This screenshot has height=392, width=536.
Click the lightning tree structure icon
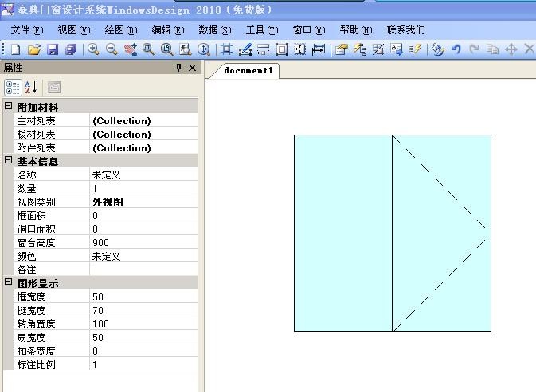360,49
